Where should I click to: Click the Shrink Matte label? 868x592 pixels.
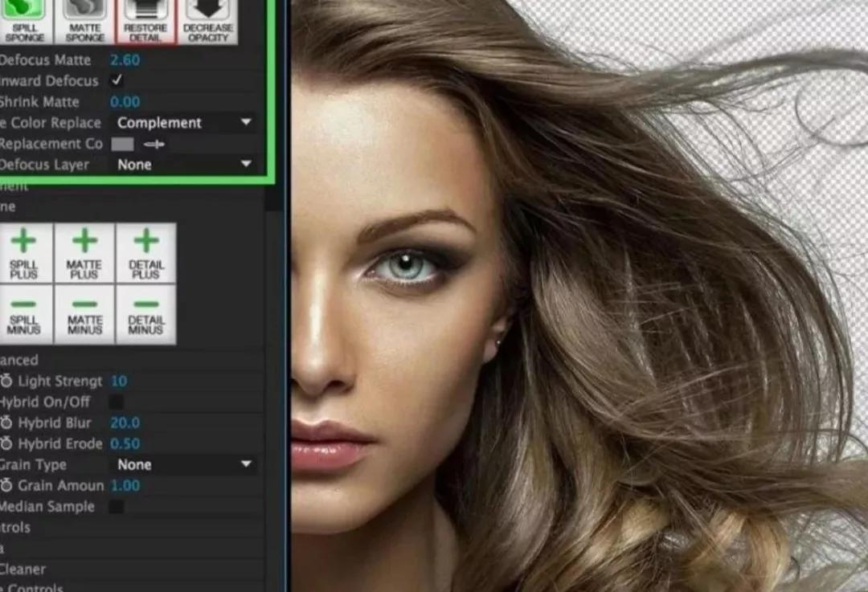(39, 102)
